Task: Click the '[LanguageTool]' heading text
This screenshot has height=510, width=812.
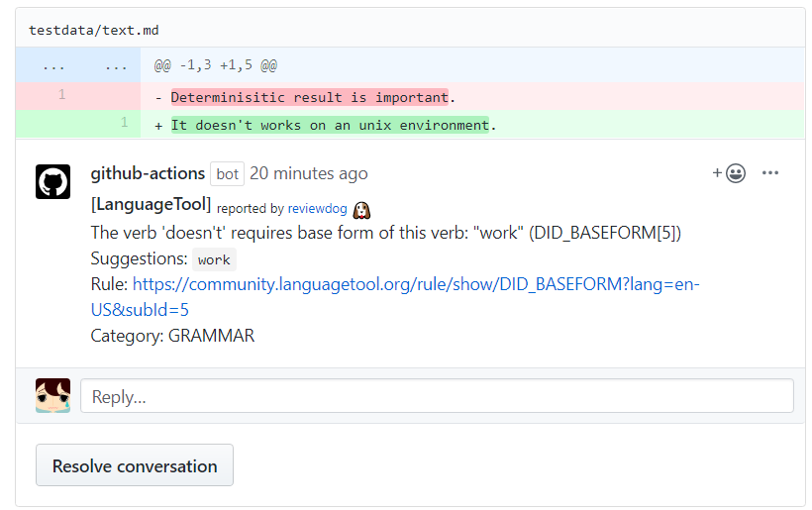Action: 151,205
